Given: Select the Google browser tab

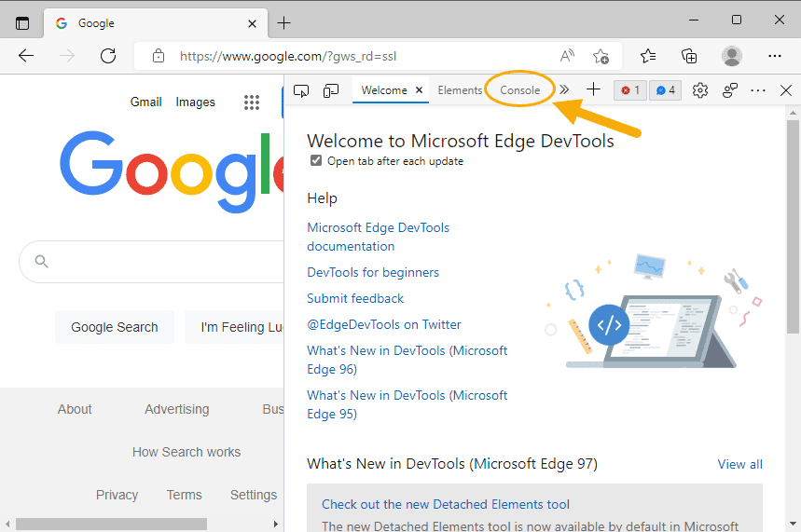Looking at the screenshot, I should [156, 23].
